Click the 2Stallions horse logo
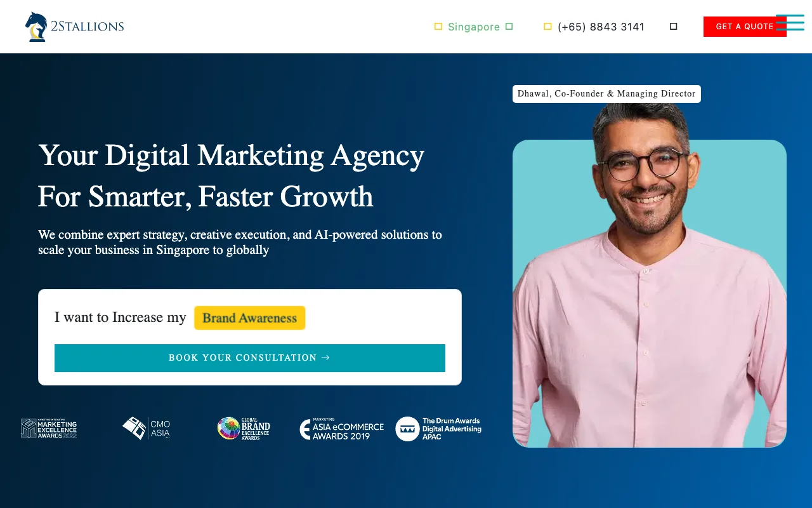The image size is (812, 508). click(x=74, y=27)
